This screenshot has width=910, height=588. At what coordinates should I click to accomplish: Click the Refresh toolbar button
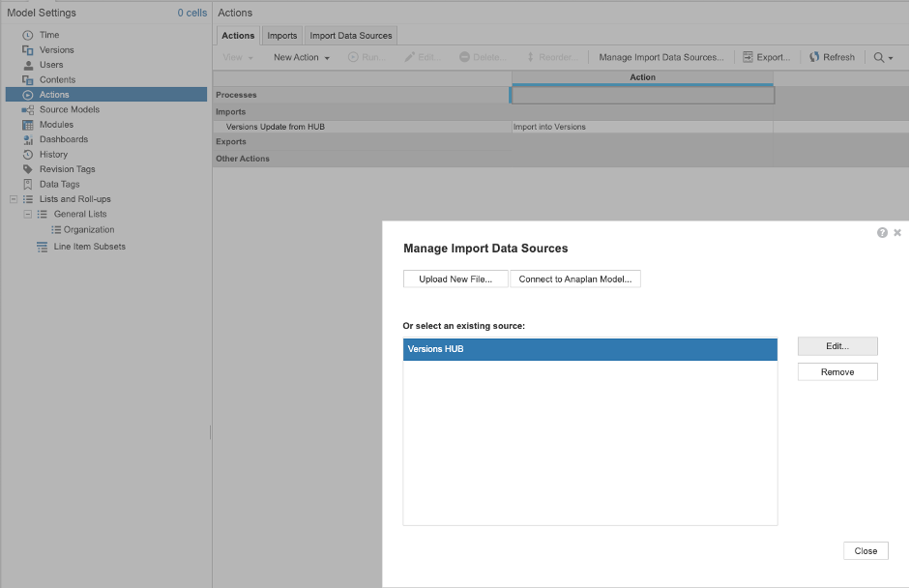(833, 57)
